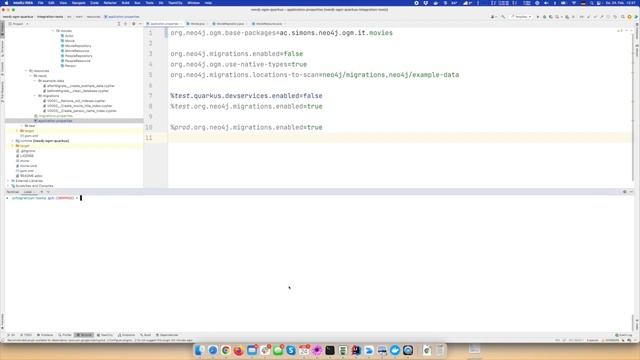
Task: Open the run configuration dropdown
Action: [521, 17]
